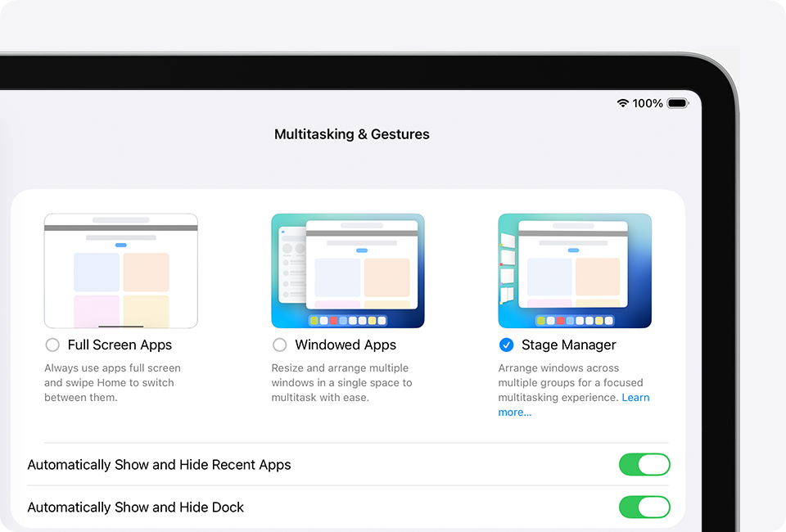786x532 pixels.
Task: Select the Full Screen Apps radio button
Action: [x=52, y=345]
